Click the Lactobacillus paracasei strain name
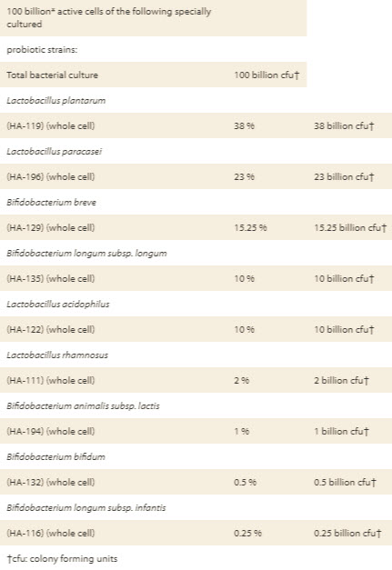 pyautogui.click(x=55, y=151)
